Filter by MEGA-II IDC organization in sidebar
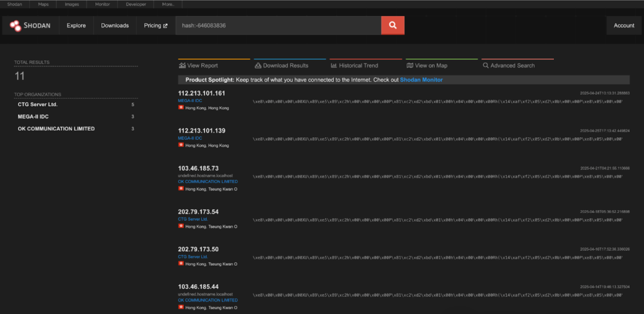 coord(33,117)
